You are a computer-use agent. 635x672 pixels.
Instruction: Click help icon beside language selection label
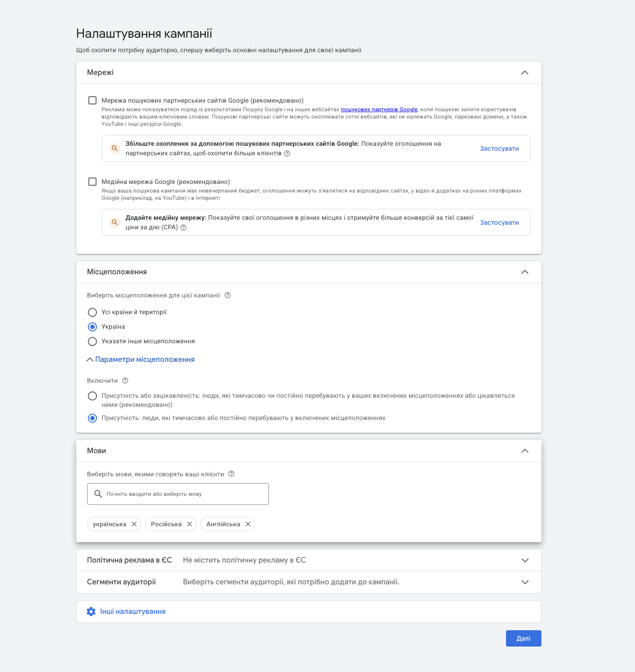pyautogui.click(x=231, y=474)
